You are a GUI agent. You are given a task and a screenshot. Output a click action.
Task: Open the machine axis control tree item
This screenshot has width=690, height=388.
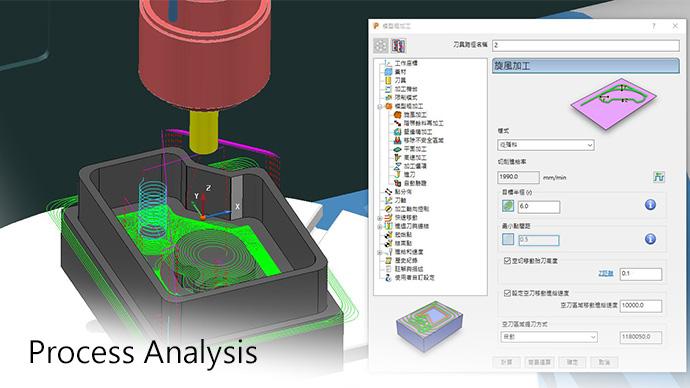click(412, 209)
